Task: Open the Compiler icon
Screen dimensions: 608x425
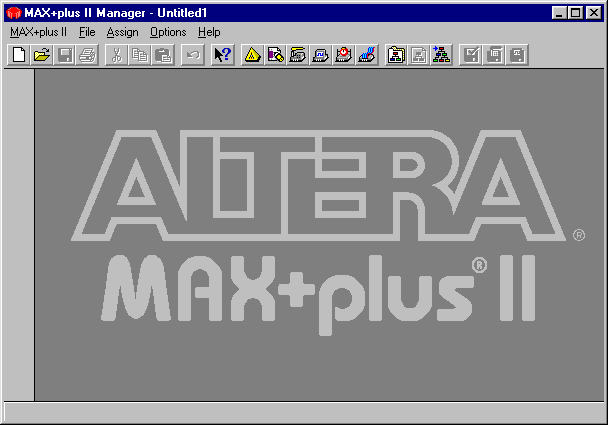Action: tap(298, 55)
